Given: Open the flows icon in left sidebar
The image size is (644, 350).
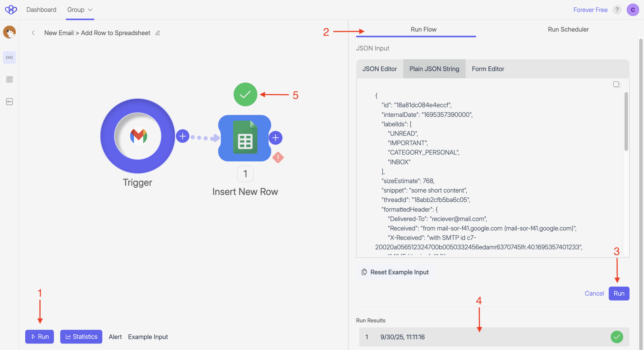Looking at the screenshot, I should pos(9,57).
